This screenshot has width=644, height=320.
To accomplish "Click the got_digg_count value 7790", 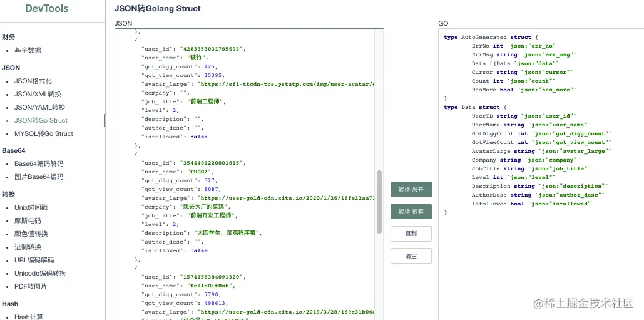I will tap(211, 294).
